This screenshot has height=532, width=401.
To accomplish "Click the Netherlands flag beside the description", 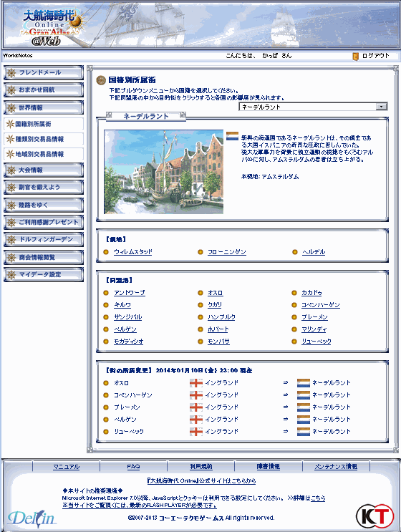I will click(233, 136).
